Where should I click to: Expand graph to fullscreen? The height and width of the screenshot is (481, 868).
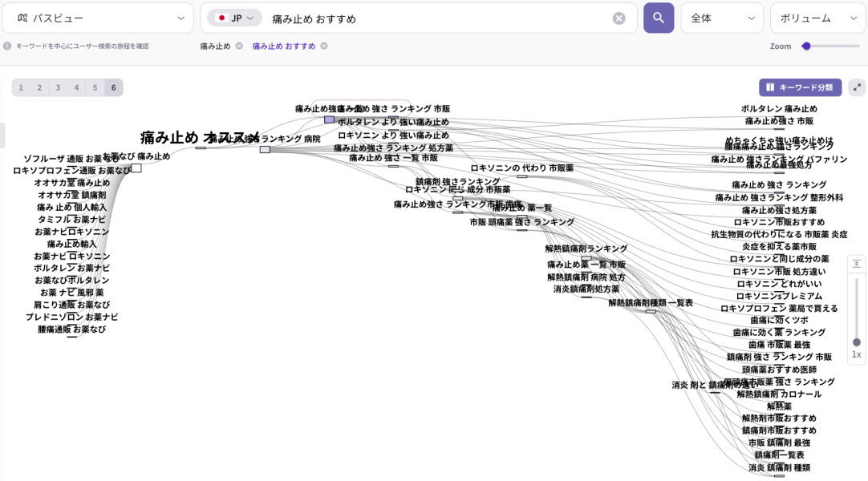coord(857,87)
